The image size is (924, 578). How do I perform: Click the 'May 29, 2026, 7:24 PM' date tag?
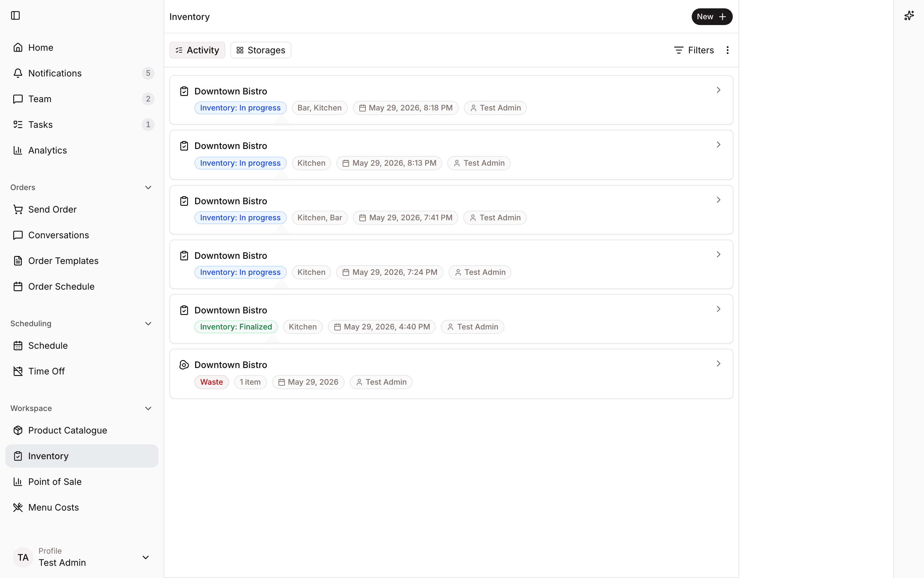(389, 272)
